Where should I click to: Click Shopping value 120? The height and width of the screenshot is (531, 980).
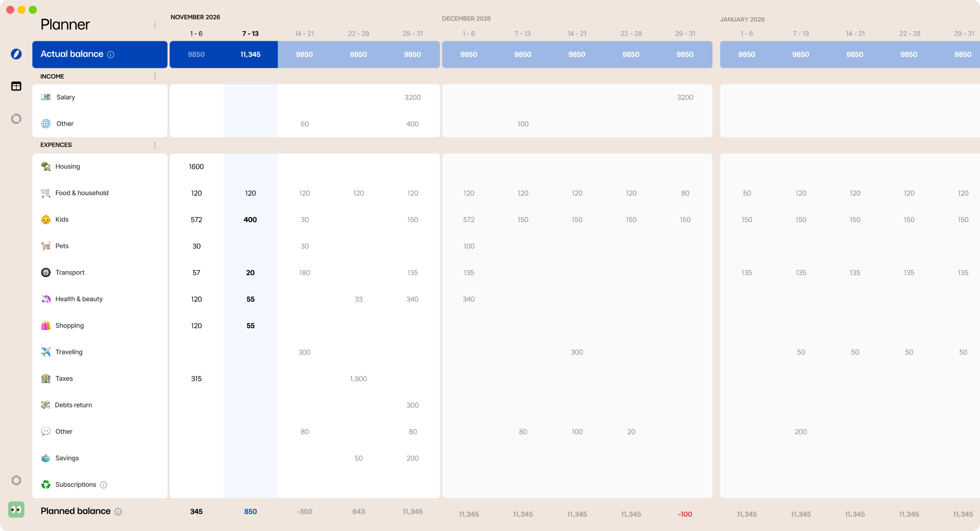[196, 326]
